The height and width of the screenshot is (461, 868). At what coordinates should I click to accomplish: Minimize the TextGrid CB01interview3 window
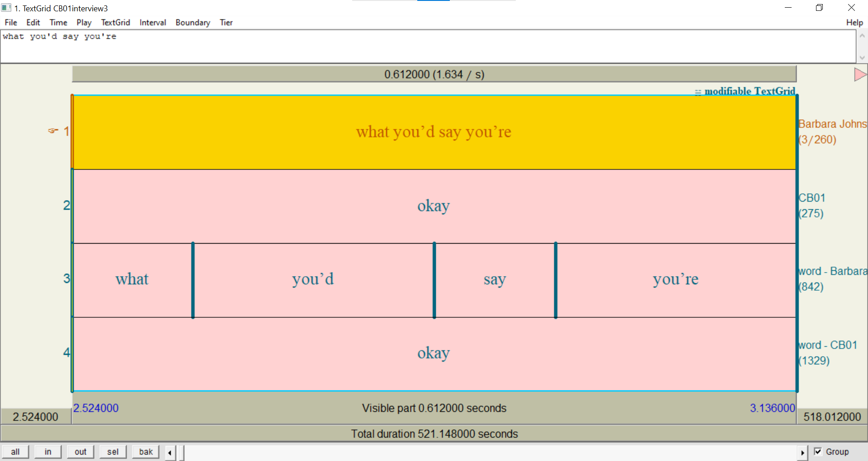coord(788,8)
